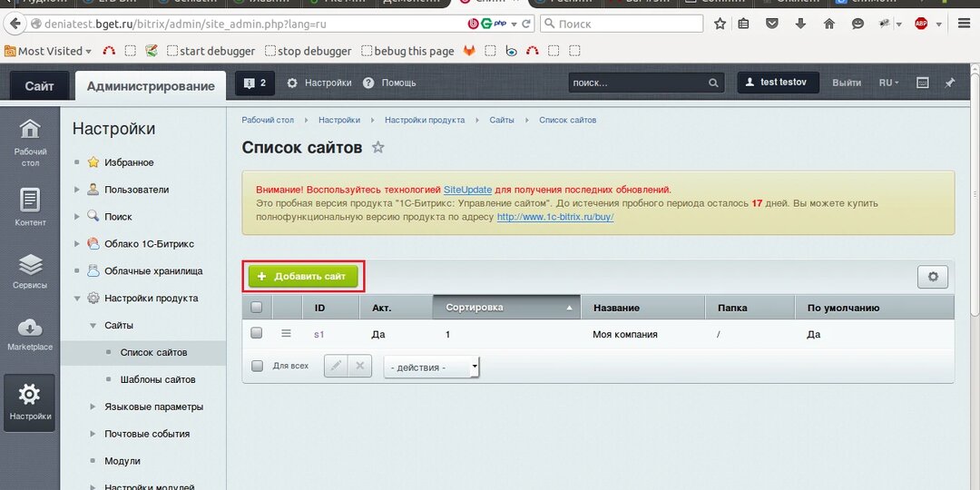This screenshot has height=490, width=980.
Task: Sort table by Название column header
Action: click(x=643, y=308)
